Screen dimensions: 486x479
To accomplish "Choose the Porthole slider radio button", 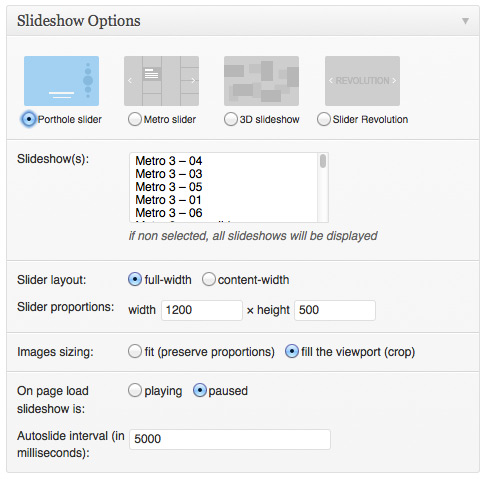I will 29,119.
